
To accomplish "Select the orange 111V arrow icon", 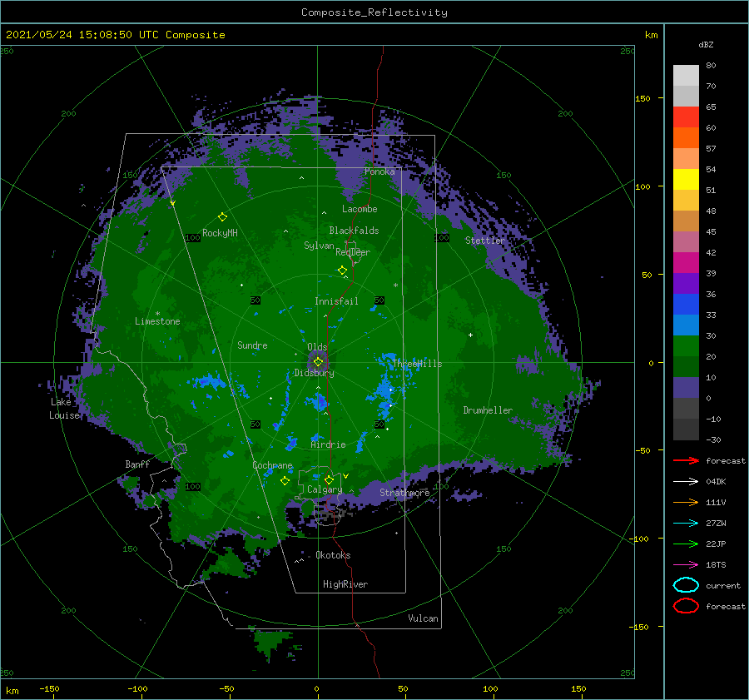I will point(686,502).
